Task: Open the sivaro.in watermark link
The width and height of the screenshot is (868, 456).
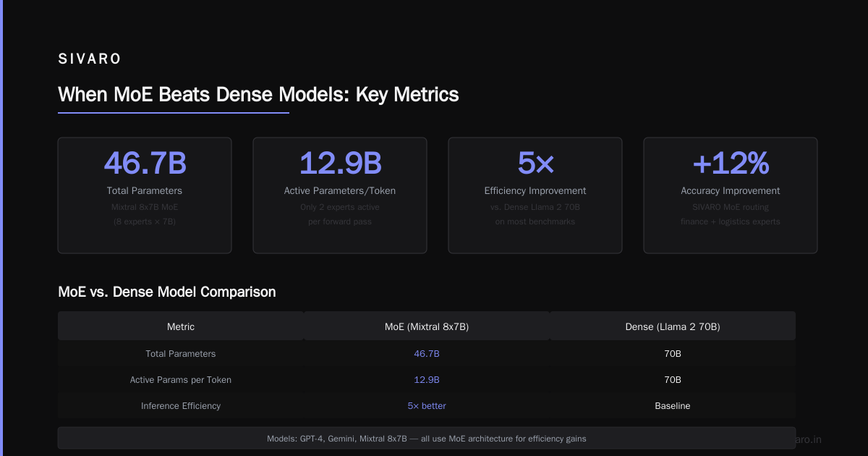Action: pyautogui.click(x=809, y=439)
